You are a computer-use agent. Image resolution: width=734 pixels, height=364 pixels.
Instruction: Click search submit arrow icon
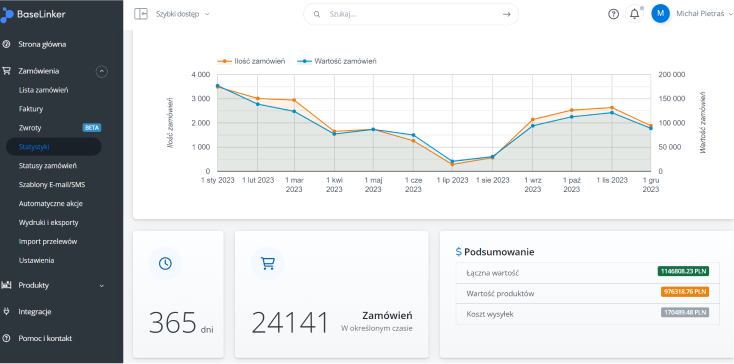[x=506, y=15]
